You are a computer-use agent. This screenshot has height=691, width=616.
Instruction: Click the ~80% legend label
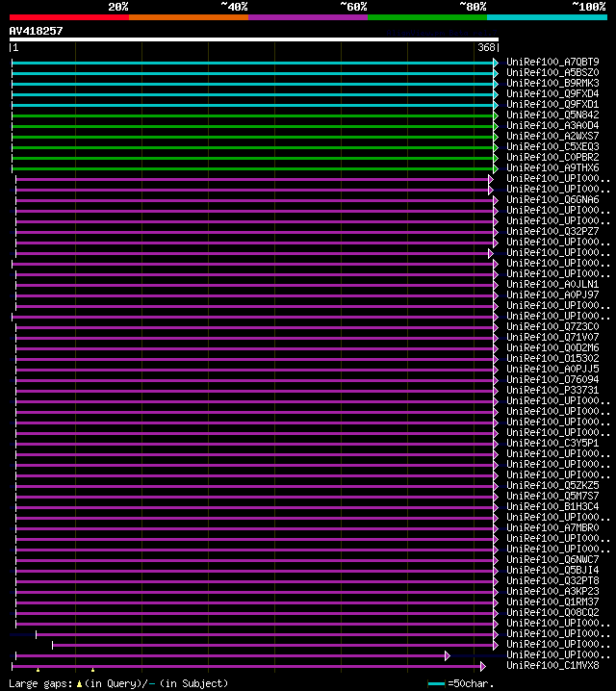coord(473,7)
